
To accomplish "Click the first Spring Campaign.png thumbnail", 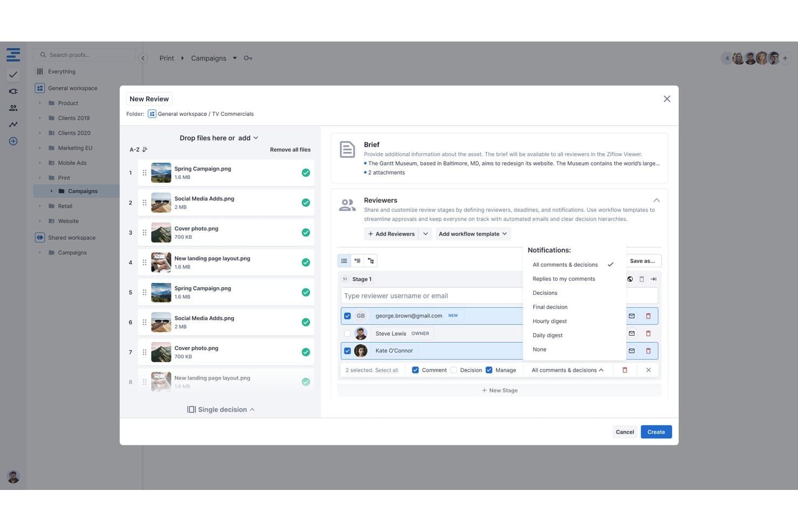I will 161,173.
